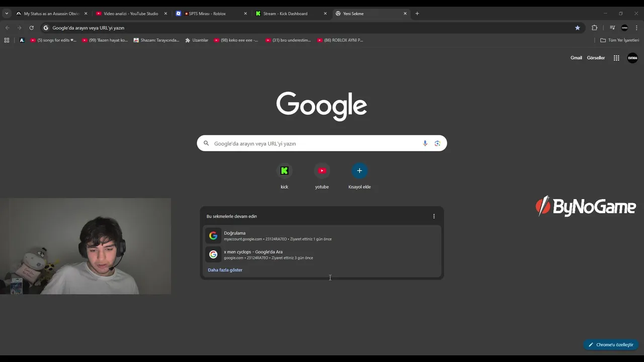Click the Google logo

[x=321, y=105]
